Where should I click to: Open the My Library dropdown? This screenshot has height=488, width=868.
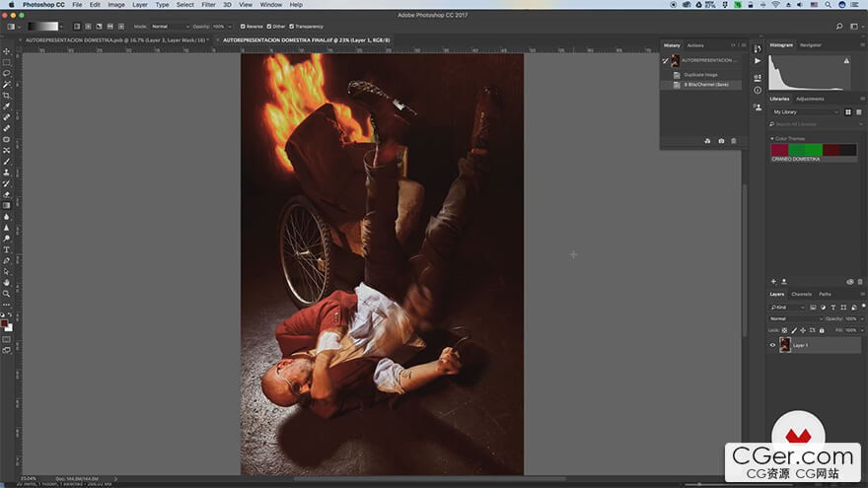[805, 112]
